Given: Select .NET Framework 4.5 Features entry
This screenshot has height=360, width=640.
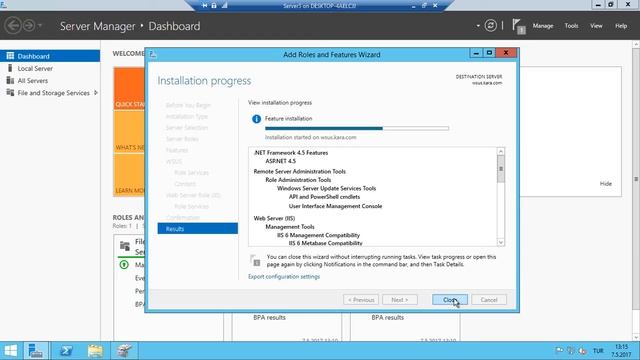Looking at the screenshot, I should (291, 153).
